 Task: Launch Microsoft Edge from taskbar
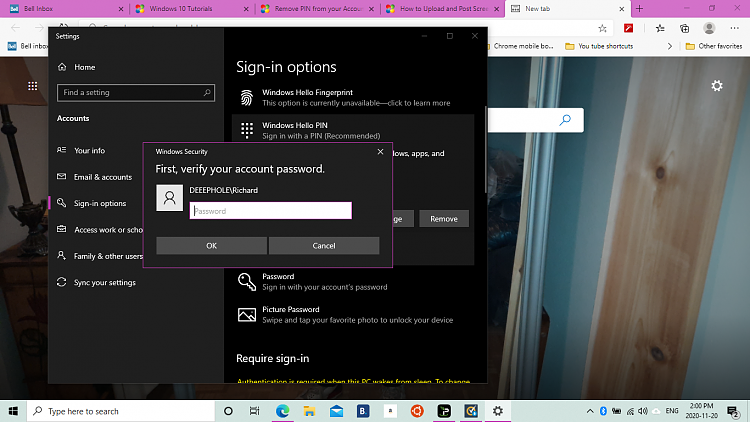[282, 411]
